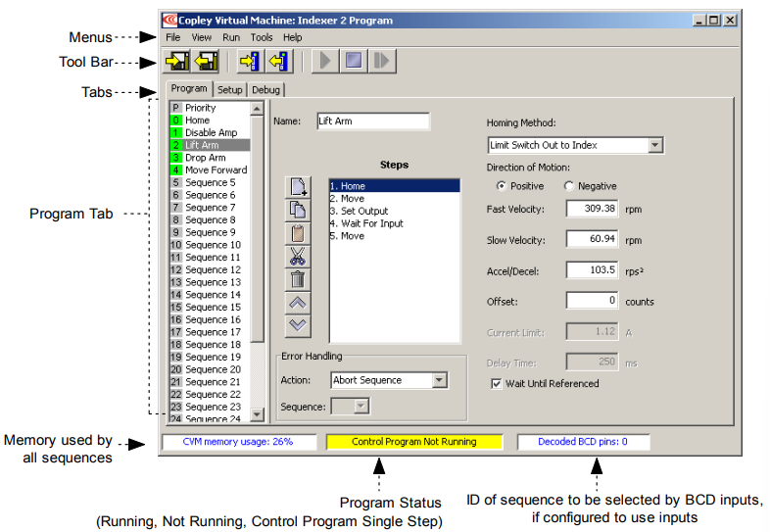
Task: Open the Tools menu
Action: click(x=262, y=37)
